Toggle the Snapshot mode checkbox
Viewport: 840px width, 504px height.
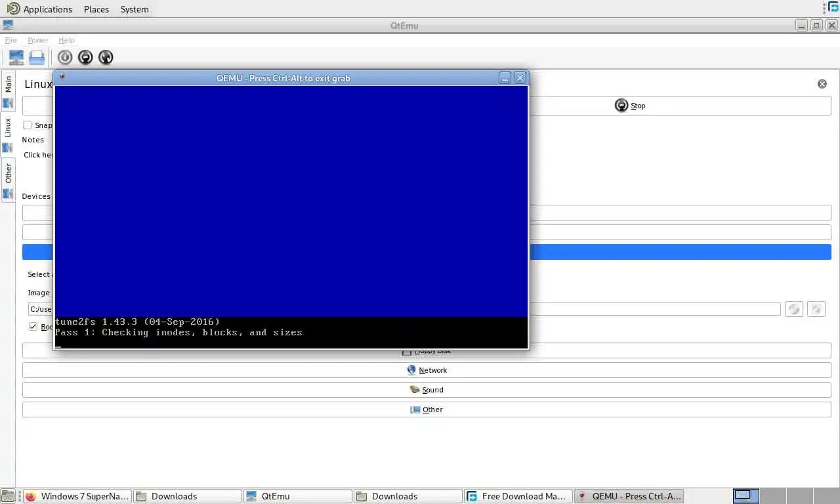pyautogui.click(x=28, y=125)
